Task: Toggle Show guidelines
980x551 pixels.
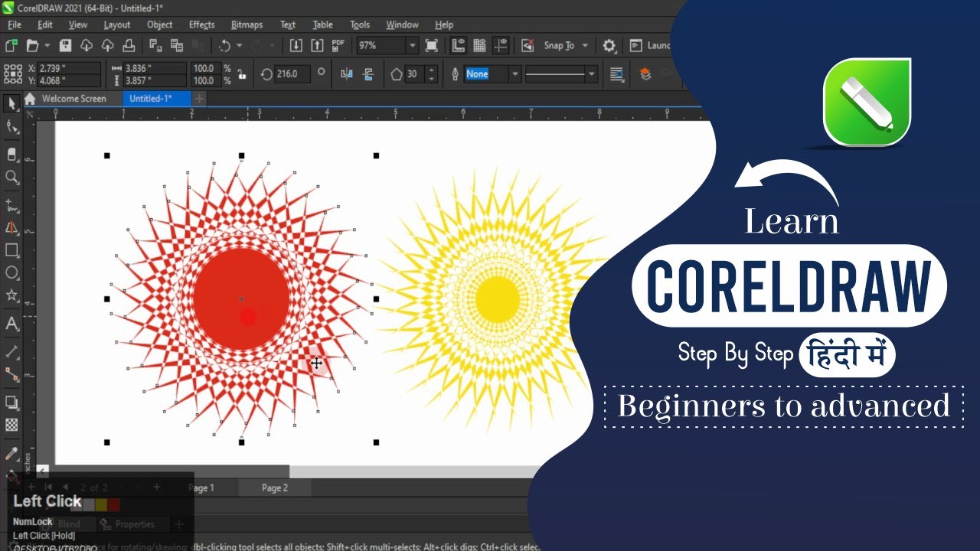Action: coord(501,46)
